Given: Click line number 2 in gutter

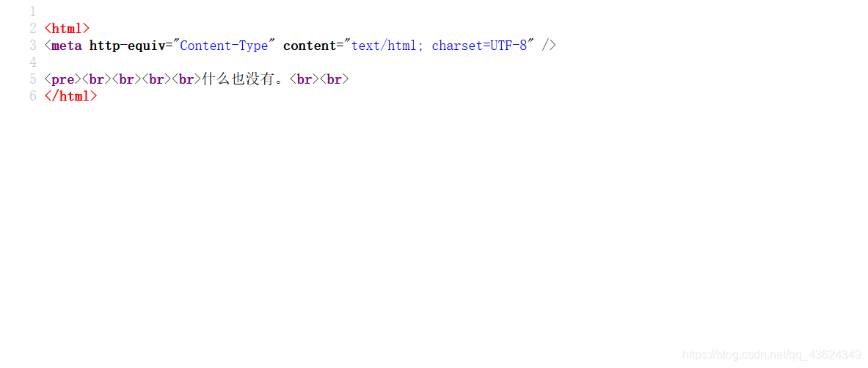Looking at the screenshot, I should tap(33, 29).
